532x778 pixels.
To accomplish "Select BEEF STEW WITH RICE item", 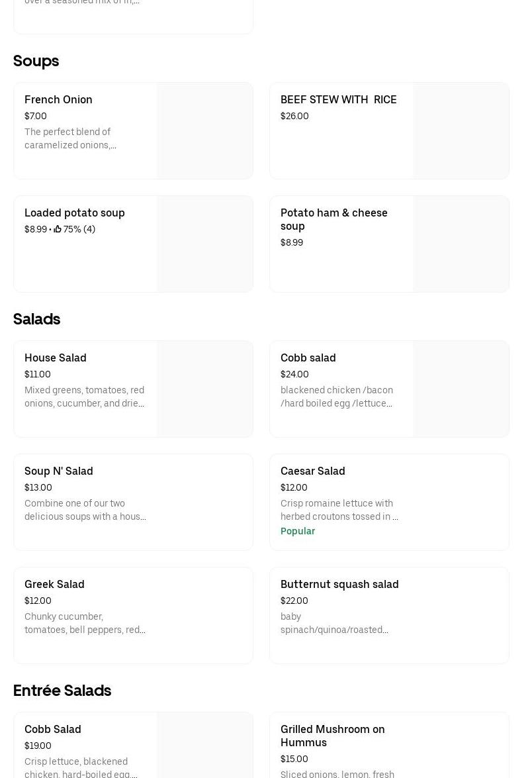I will (x=338, y=100).
